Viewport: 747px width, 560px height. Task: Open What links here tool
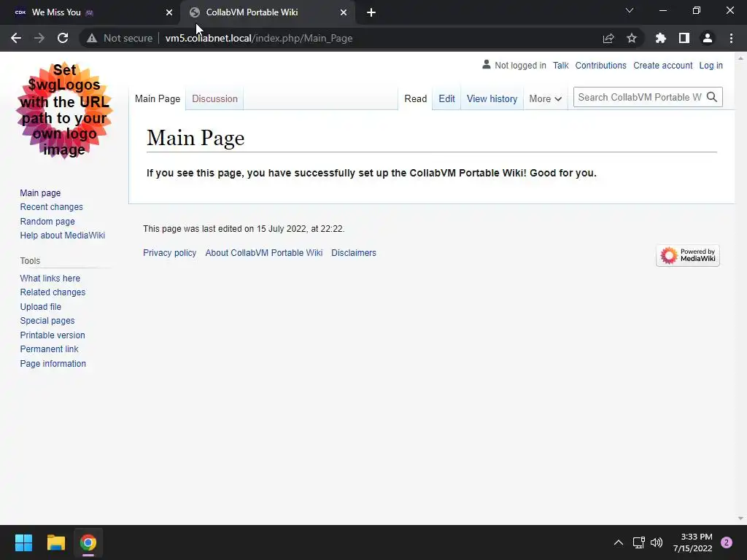click(x=50, y=278)
